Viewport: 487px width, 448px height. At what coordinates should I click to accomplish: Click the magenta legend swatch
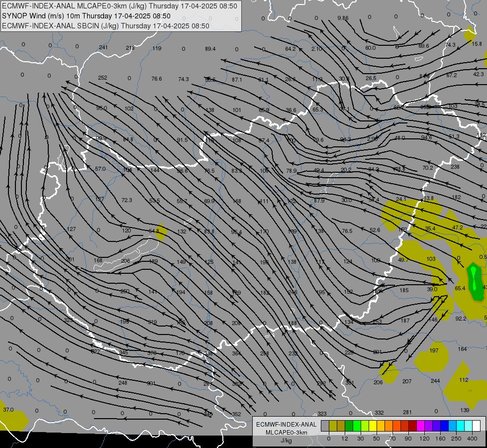pos(420,426)
